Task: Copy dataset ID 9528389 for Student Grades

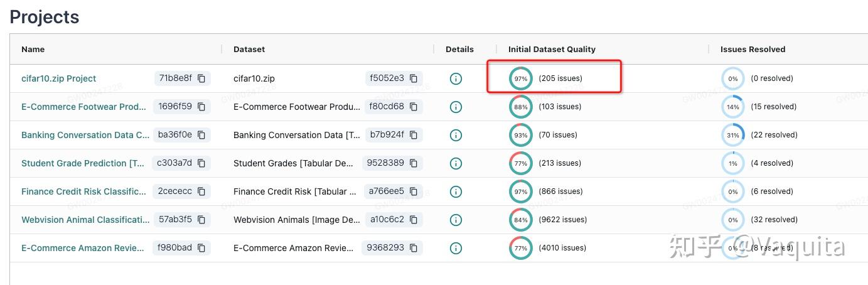Action: click(414, 163)
